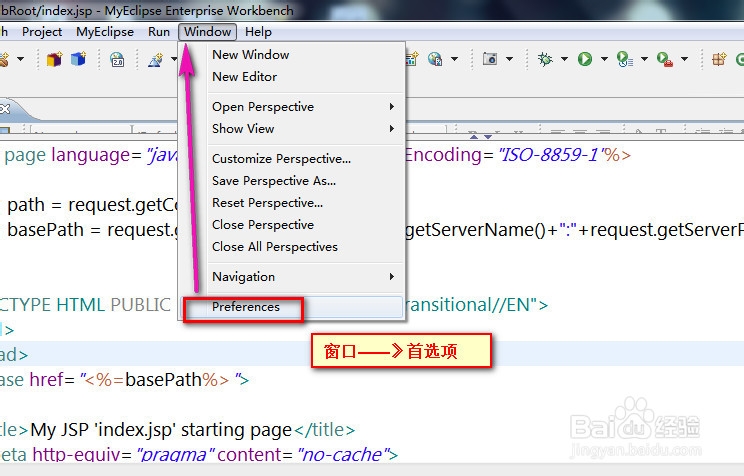The height and width of the screenshot is (476, 744).
Task: Click the globe with R browser icon
Action: coord(435,59)
